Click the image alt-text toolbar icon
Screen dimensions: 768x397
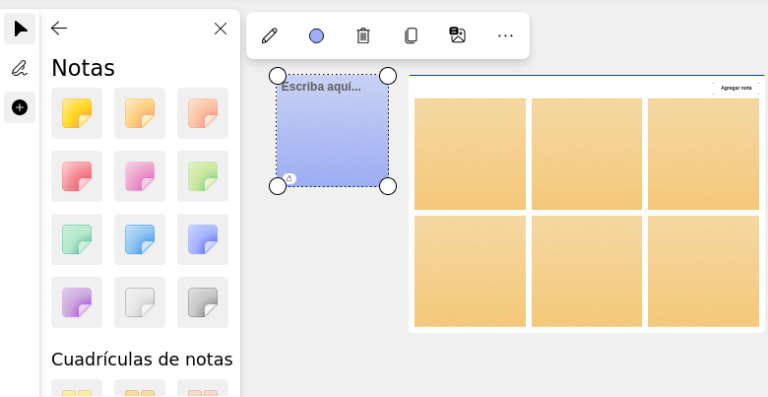pos(457,35)
